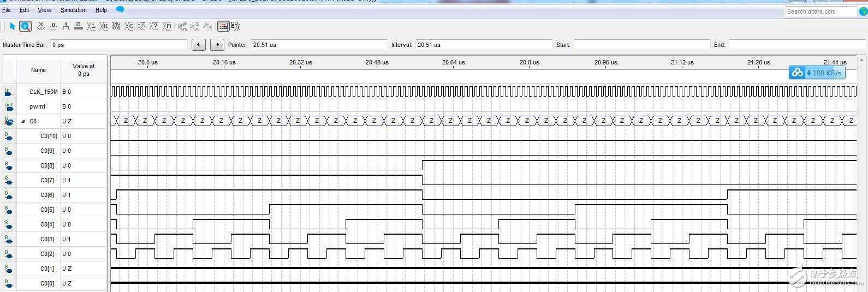Select the pwm1 output signal

[x=38, y=106]
